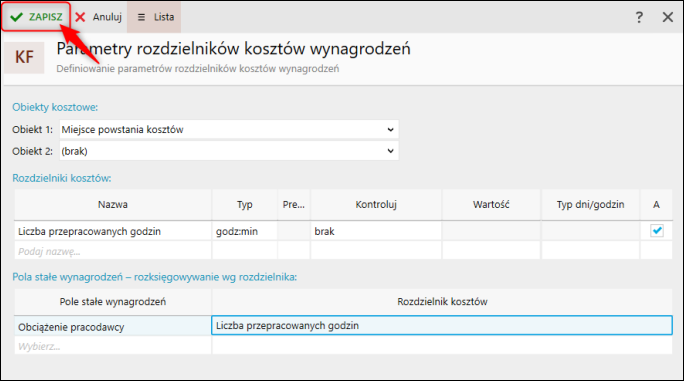Click the Nazwa column header
Viewport: 684px width, 381px height.
pyautogui.click(x=113, y=205)
